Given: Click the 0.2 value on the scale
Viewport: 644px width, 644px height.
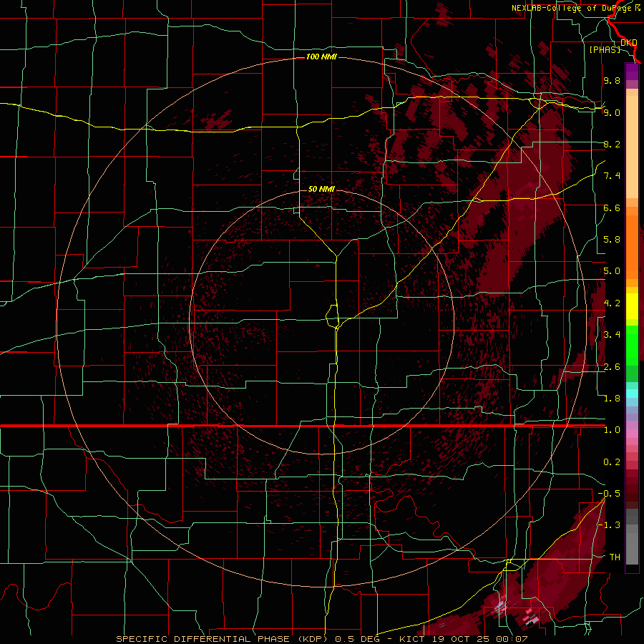Looking at the screenshot, I should [612, 462].
